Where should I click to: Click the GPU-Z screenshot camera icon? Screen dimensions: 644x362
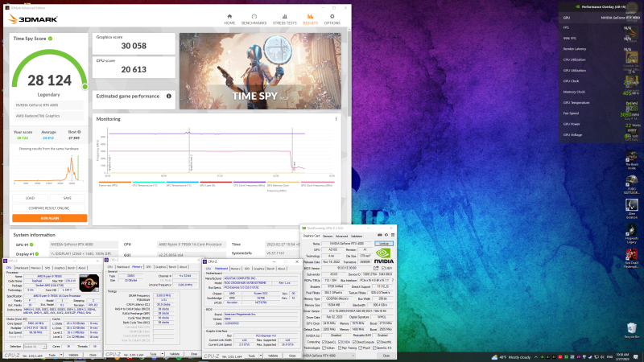tap(379, 236)
